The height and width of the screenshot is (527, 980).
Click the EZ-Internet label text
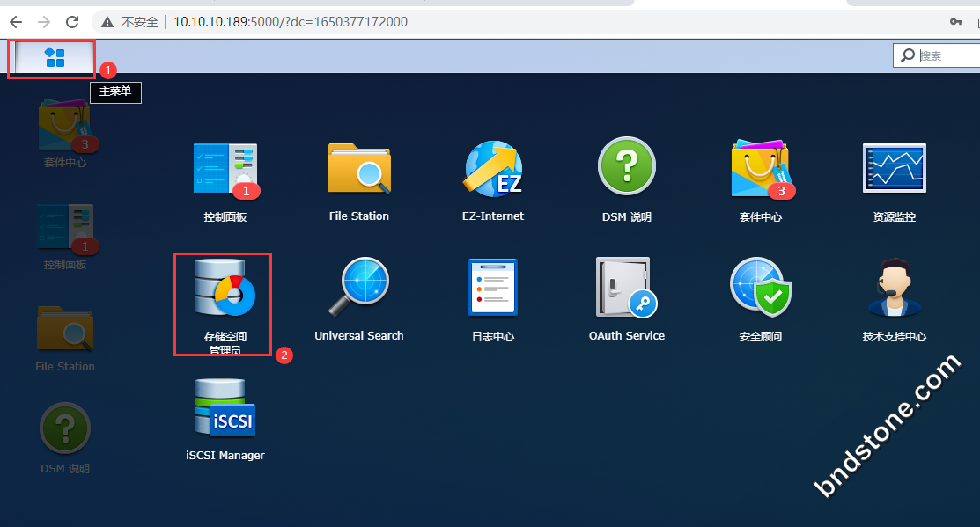point(493,216)
